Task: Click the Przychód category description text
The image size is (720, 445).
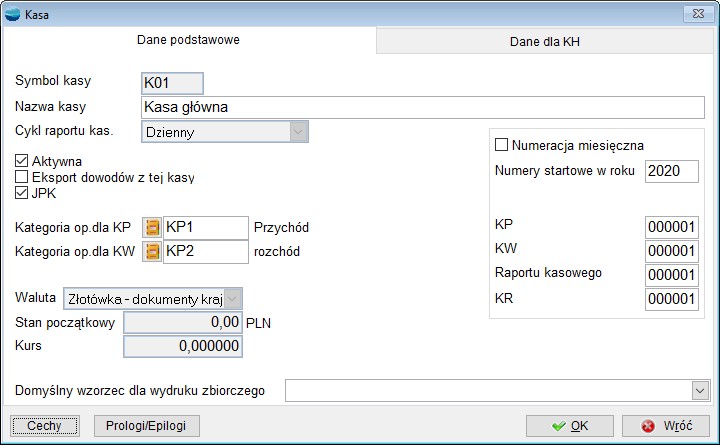Action: [x=281, y=227]
